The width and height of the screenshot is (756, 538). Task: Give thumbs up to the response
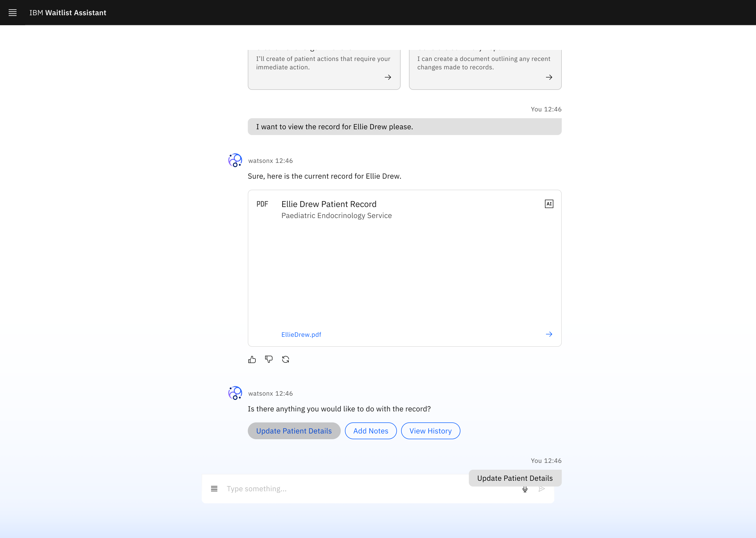tap(252, 359)
